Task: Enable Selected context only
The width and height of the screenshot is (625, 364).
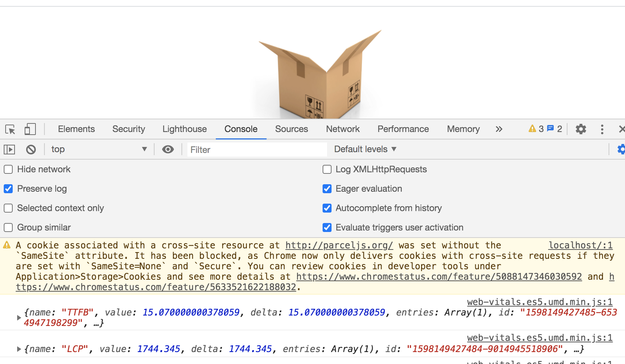Action: coord(8,208)
